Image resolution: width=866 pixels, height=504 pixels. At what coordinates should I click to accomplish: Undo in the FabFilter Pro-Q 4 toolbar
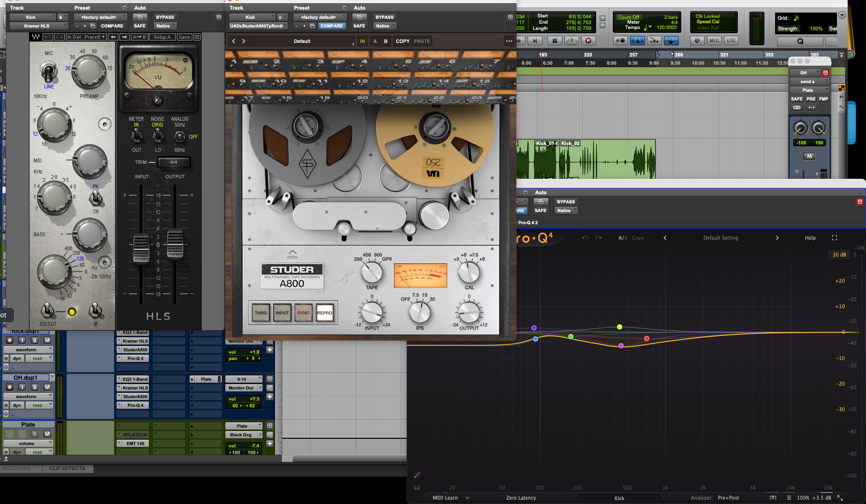point(585,238)
